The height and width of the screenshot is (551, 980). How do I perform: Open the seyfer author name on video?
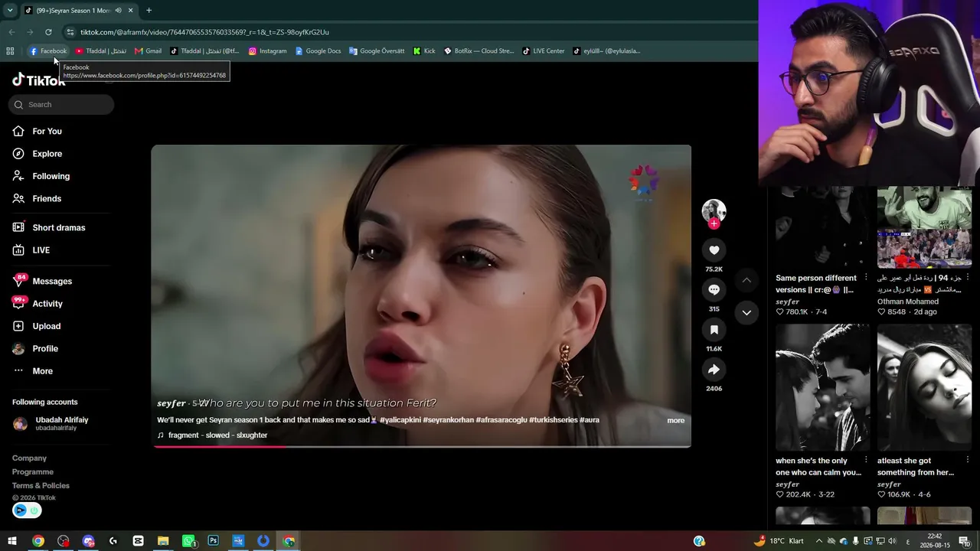point(171,403)
